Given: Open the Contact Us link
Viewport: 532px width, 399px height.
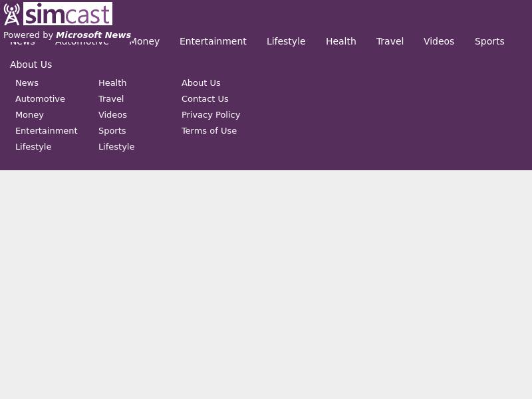Looking at the screenshot, I should click(x=205, y=98).
